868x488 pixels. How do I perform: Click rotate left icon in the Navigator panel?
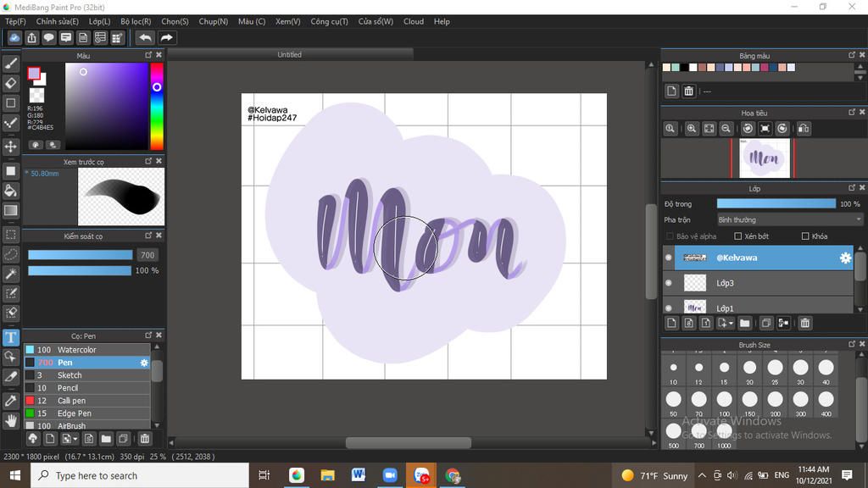pyautogui.click(x=748, y=129)
